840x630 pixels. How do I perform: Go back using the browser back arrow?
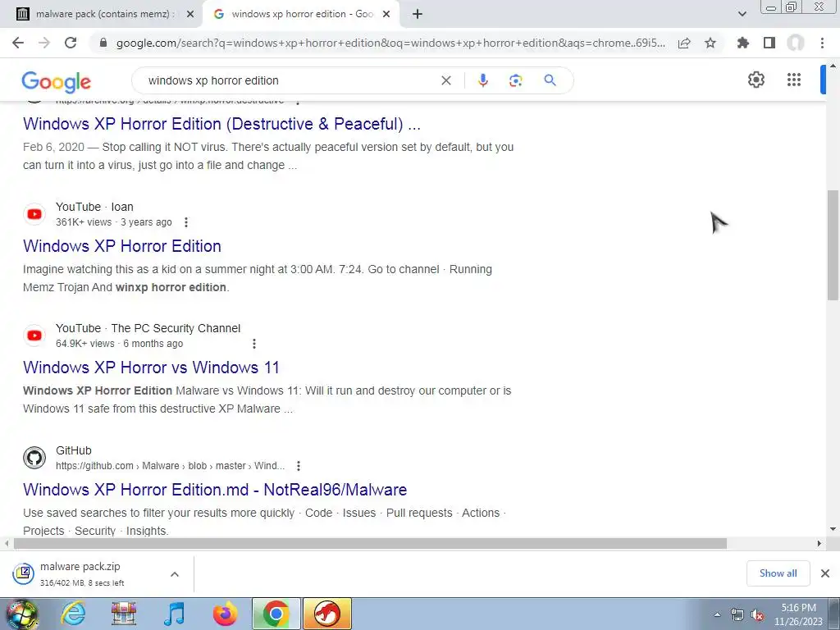tap(18, 43)
